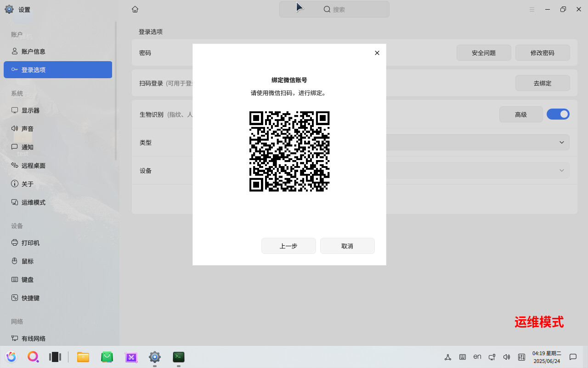This screenshot has width=588, height=368.
Task: Open 运维模式 settings
Action: tap(58, 202)
